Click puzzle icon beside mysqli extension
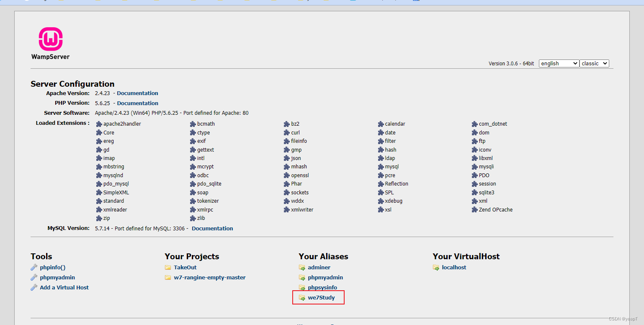Viewport: 644px width, 325px height. click(x=474, y=167)
